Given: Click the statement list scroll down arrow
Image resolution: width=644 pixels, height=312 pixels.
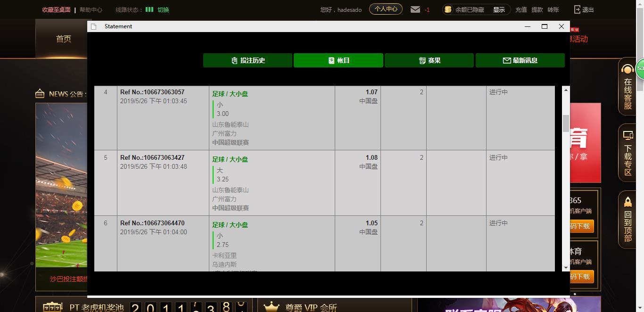Looking at the screenshot, I should [566, 268].
